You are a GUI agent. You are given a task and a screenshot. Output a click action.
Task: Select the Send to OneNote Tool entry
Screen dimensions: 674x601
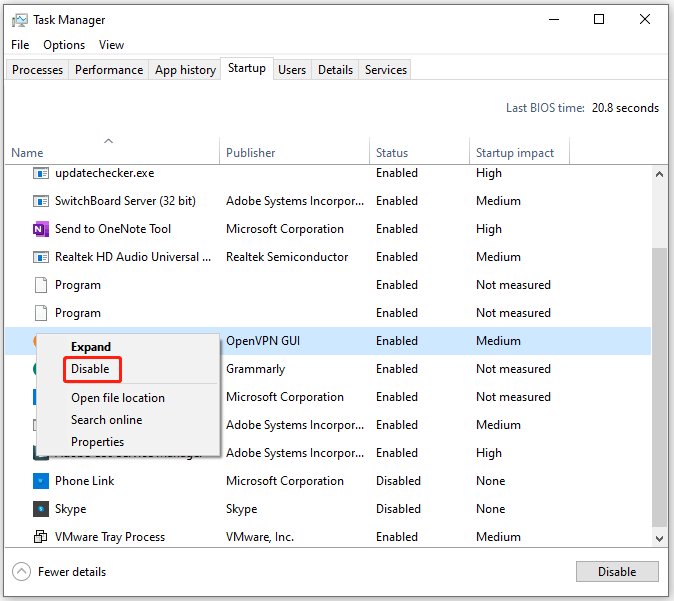click(x=113, y=229)
